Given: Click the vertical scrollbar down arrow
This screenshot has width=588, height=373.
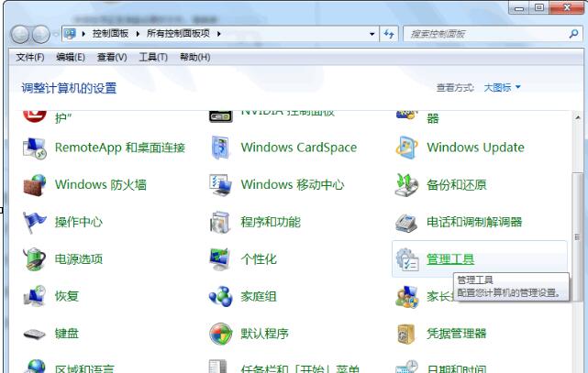Looking at the screenshot, I should [577, 366].
